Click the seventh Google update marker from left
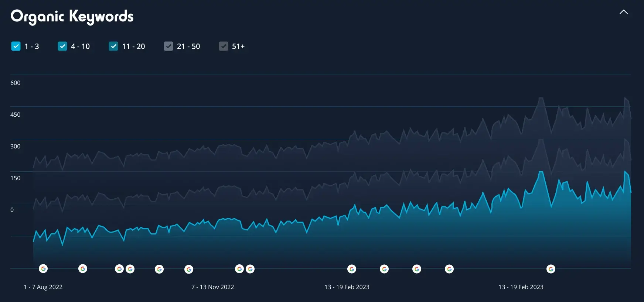The image size is (644, 302). (239, 269)
